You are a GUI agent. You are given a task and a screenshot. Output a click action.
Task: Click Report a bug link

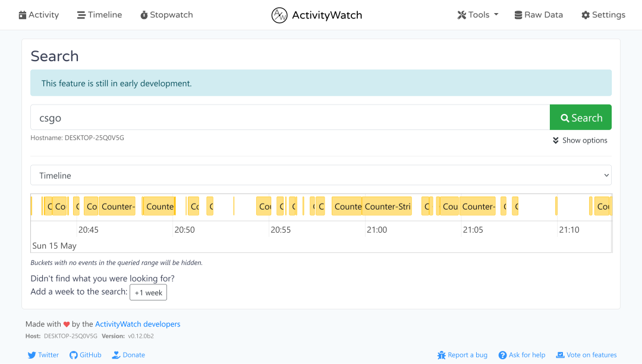(x=462, y=355)
